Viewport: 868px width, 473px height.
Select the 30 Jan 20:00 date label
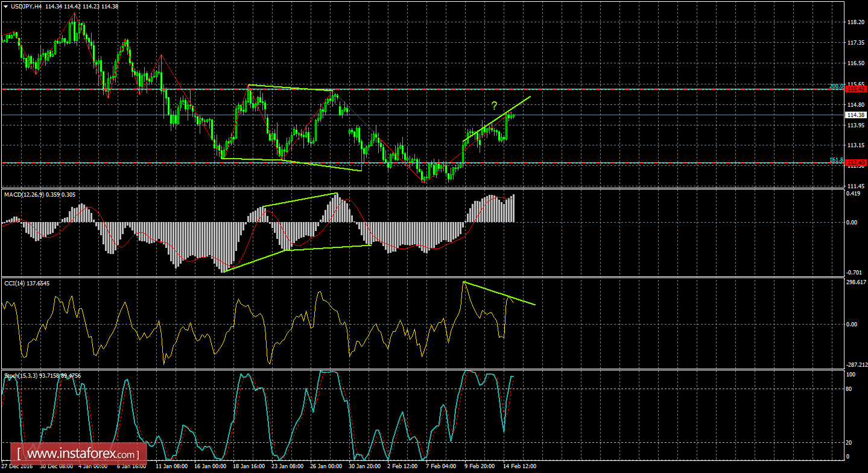click(x=366, y=466)
